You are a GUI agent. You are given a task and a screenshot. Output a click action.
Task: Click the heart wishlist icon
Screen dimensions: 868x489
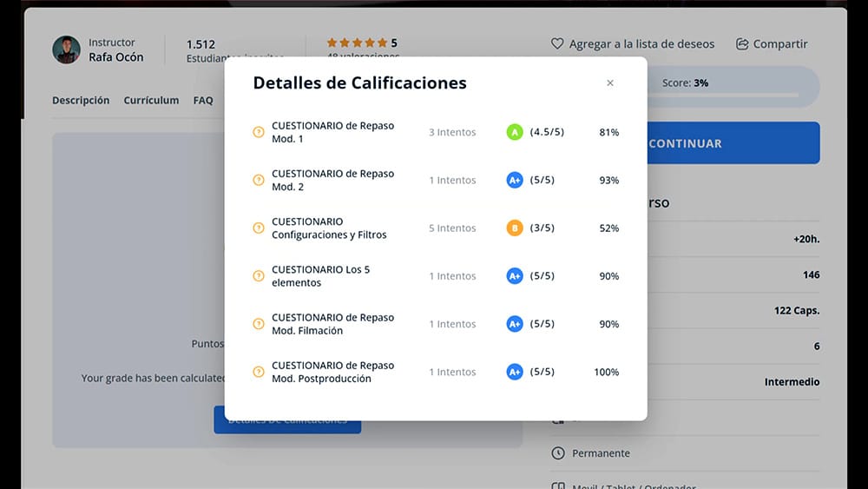(x=557, y=43)
